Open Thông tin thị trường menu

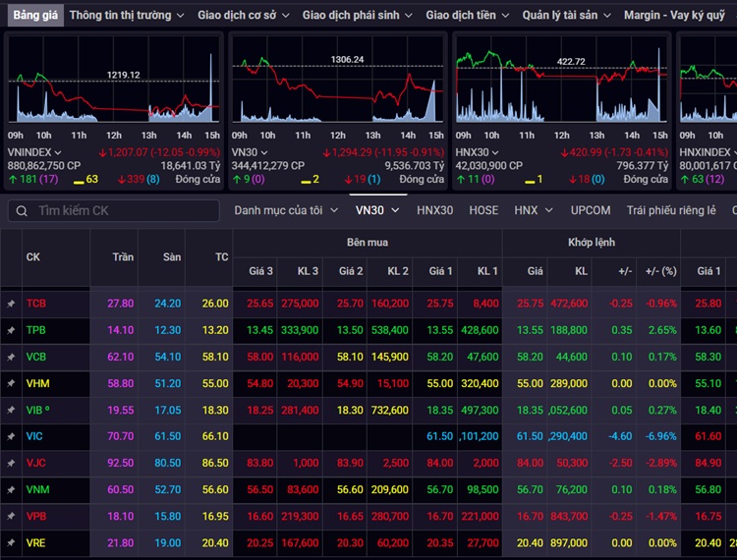[x=127, y=16]
